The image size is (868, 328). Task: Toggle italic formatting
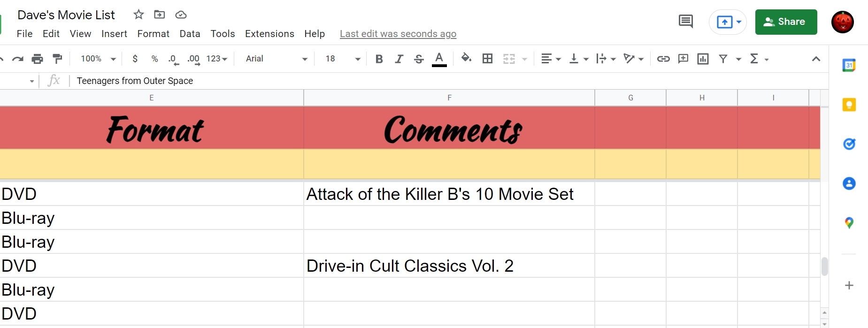point(399,59)
